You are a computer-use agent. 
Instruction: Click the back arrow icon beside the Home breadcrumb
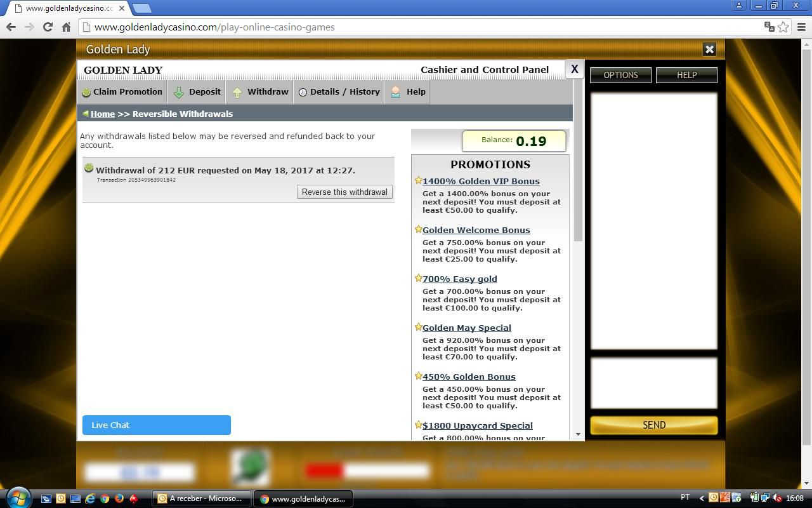85,114
